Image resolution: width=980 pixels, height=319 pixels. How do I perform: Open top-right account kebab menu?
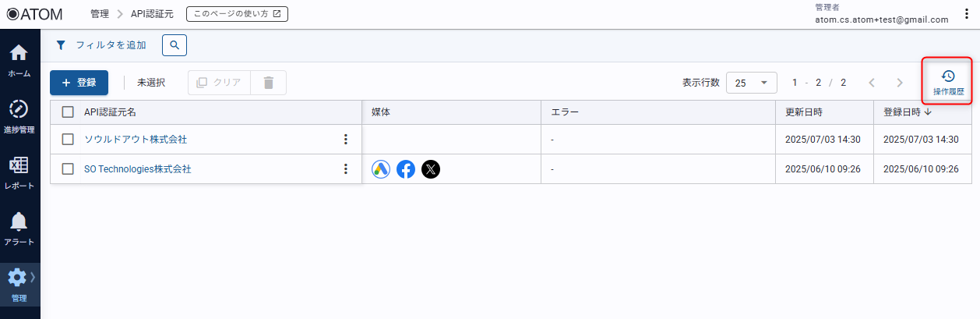[966, 14]
